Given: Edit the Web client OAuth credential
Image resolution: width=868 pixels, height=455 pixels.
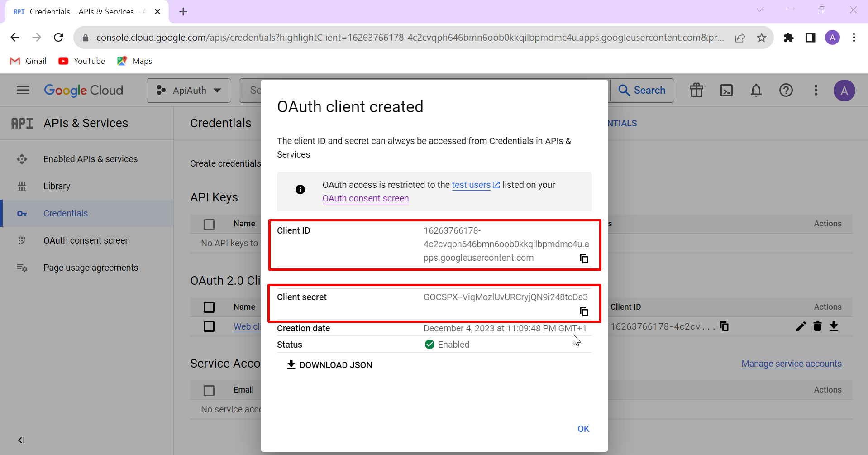Looking at the screenshot, I should 801,326.
